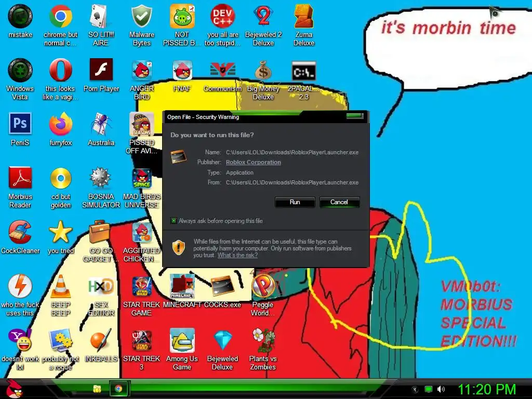Click the file path after Name: in the dialog
This screenshot has height=399, width=532.
pyautogui.click(x=292, y=152)
